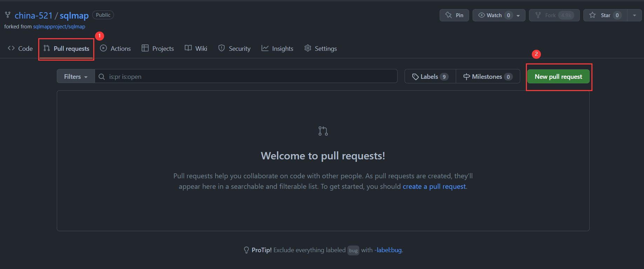
Task: Open the Wiki tab
Action: [196, 48]
